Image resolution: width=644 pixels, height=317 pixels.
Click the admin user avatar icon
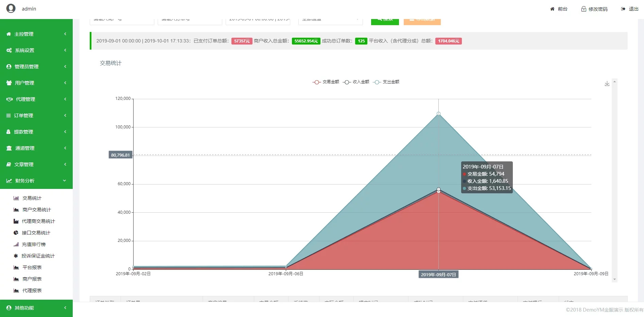point(11,8)
